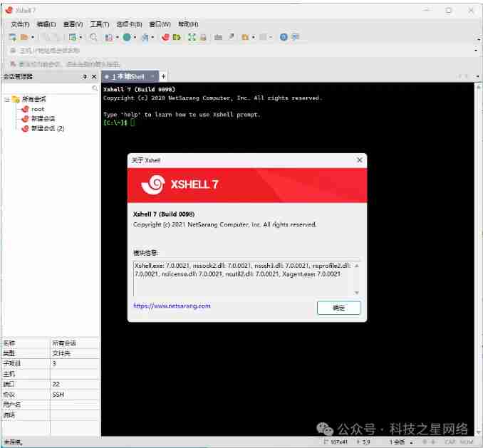Click the magnifier Find icon in toolbar
483x448 pixels.
pos(93,37)
